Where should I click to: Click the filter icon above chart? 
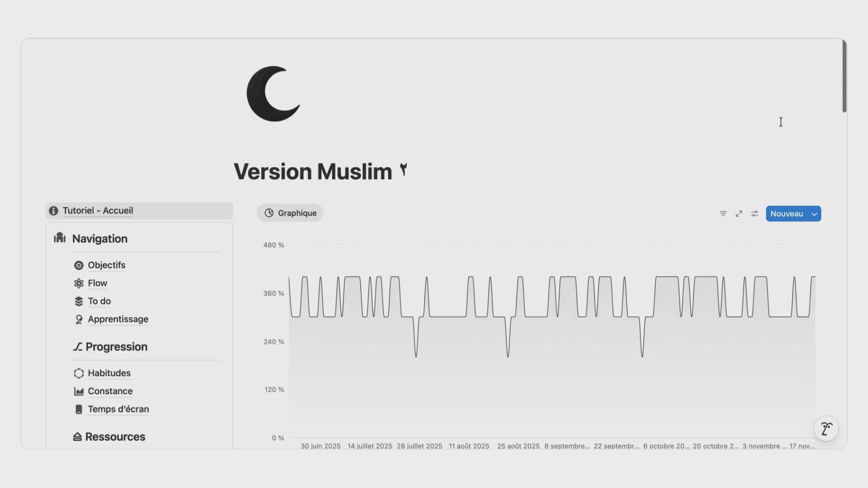point(723,214)
